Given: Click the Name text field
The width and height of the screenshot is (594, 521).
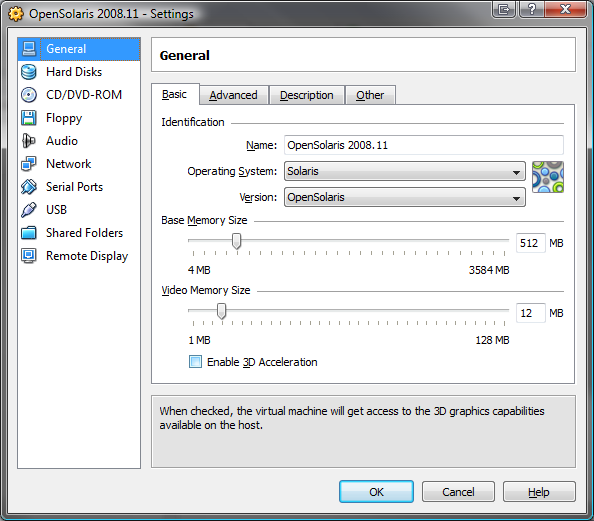Looking at the screenshot, I should tap(424, 145).
